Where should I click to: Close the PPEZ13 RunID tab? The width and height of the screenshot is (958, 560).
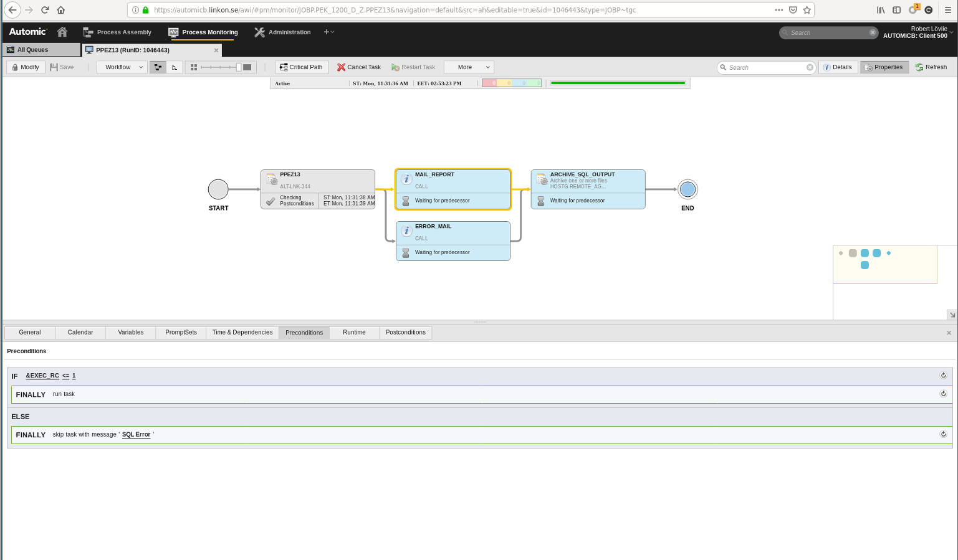216,50
